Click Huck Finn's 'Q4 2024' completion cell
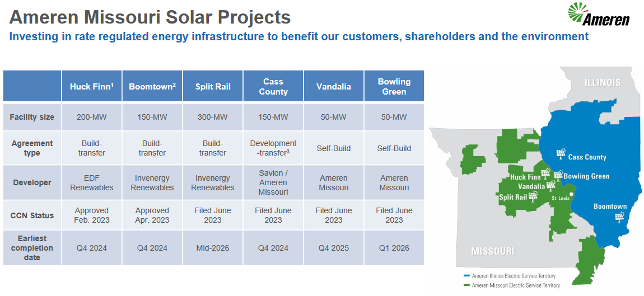The width and height of the screenshot is (644, 296). [x=92, y=248]
